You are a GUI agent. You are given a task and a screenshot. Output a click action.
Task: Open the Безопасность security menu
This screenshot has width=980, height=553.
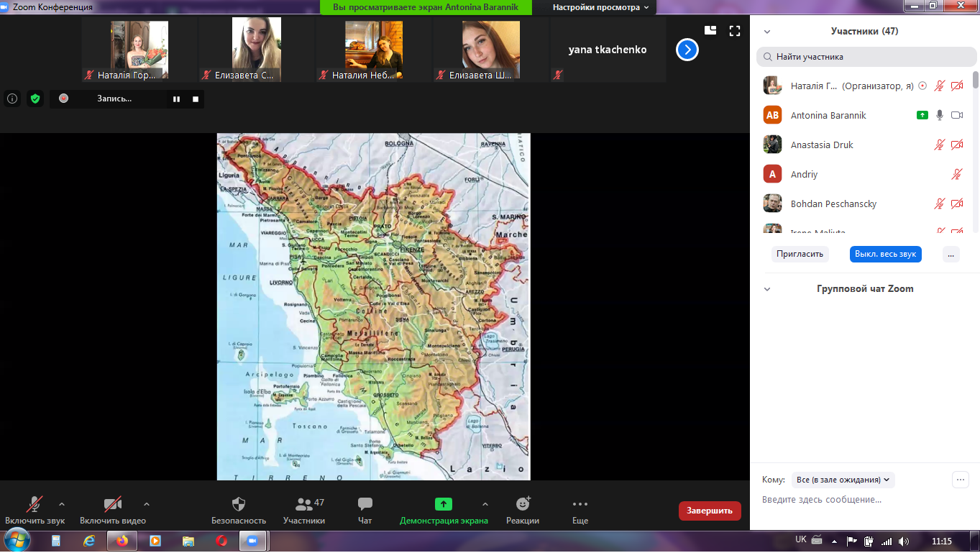(x=239, y=510)
